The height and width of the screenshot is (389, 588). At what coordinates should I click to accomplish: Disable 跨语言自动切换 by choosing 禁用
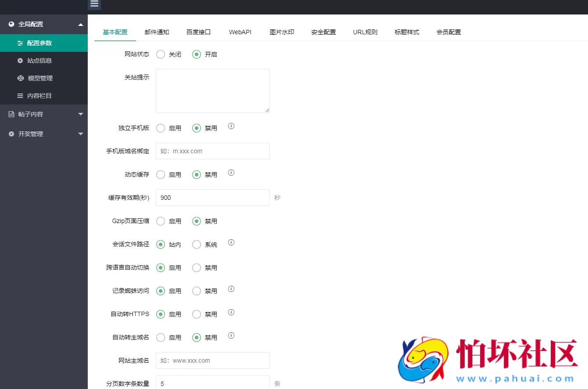click(x=196, y=267)
